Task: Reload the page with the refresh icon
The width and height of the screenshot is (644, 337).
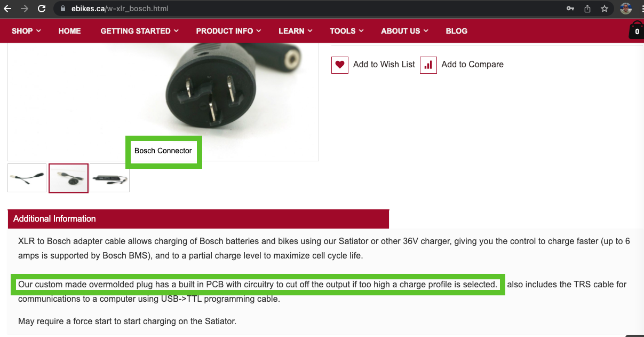Action: click(x=41, y=9)
